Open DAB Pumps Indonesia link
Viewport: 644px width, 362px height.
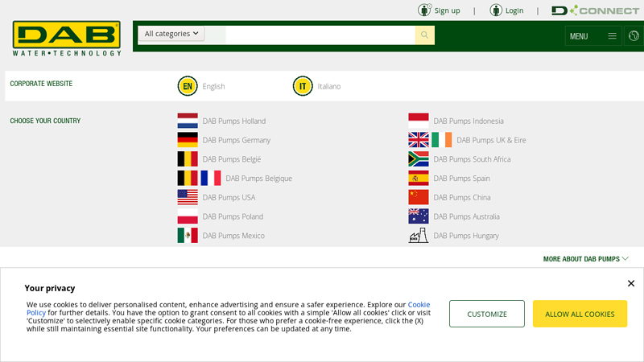[x=469, y=121]
